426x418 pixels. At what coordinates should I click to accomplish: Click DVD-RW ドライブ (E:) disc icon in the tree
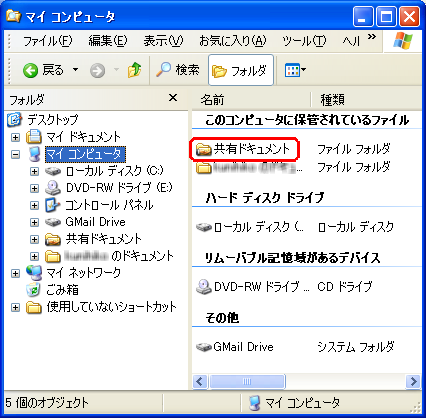pyautogui.click(x=53, y=188)
